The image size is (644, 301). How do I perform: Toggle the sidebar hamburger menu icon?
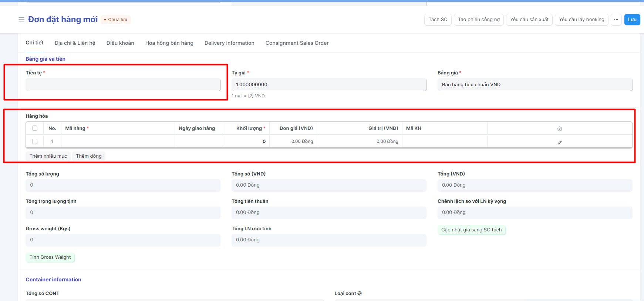click(21, 19)
